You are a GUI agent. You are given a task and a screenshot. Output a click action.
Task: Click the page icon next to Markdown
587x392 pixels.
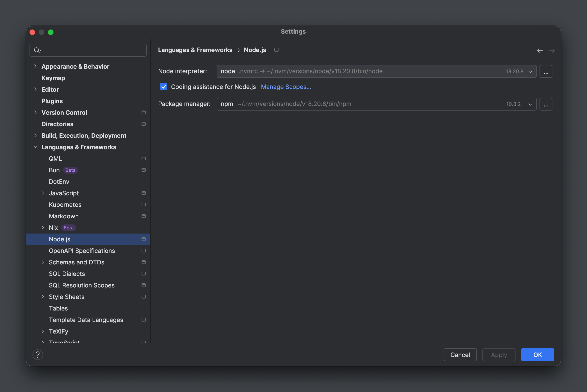click(144, 216)
